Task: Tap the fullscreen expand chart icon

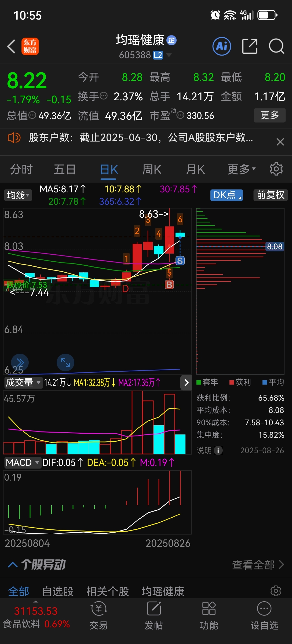Action: (x=65, y=363)
